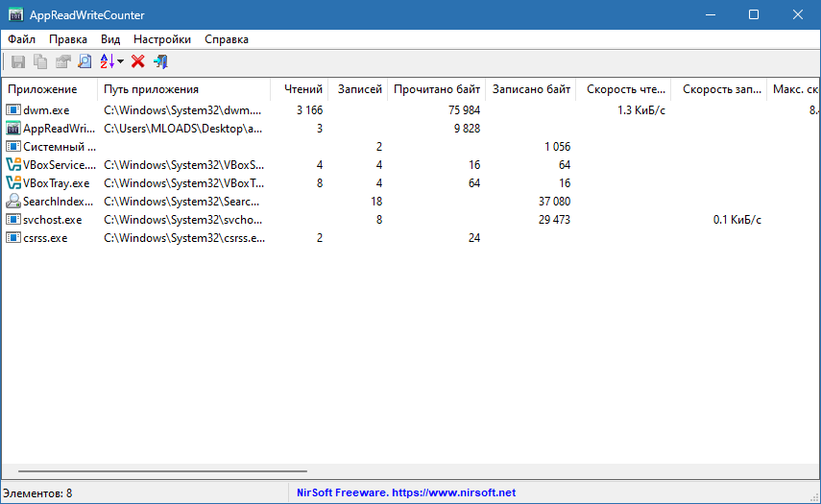
Task: Select the SearchIndexer process icon
Action: (x=13, y=202)
